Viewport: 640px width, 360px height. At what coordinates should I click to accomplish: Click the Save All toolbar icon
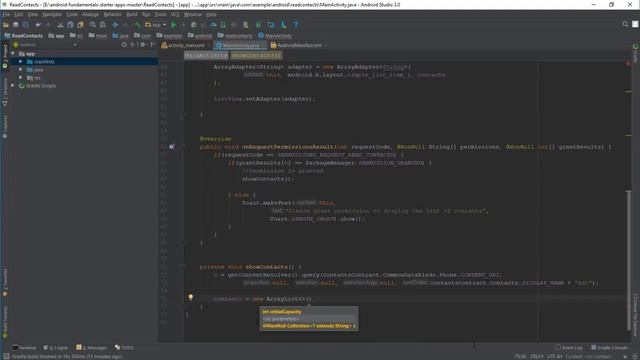click(16, 25)
